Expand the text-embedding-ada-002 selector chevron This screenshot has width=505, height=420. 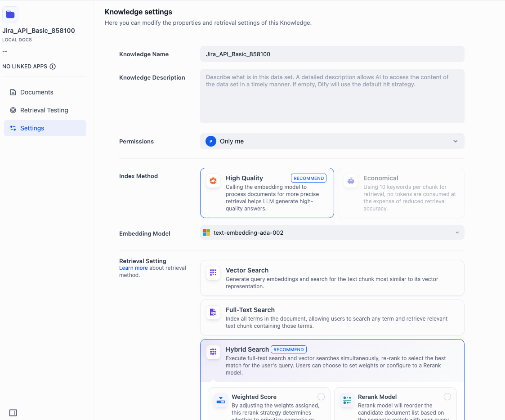pyautogui.click(x=457, y=232)
